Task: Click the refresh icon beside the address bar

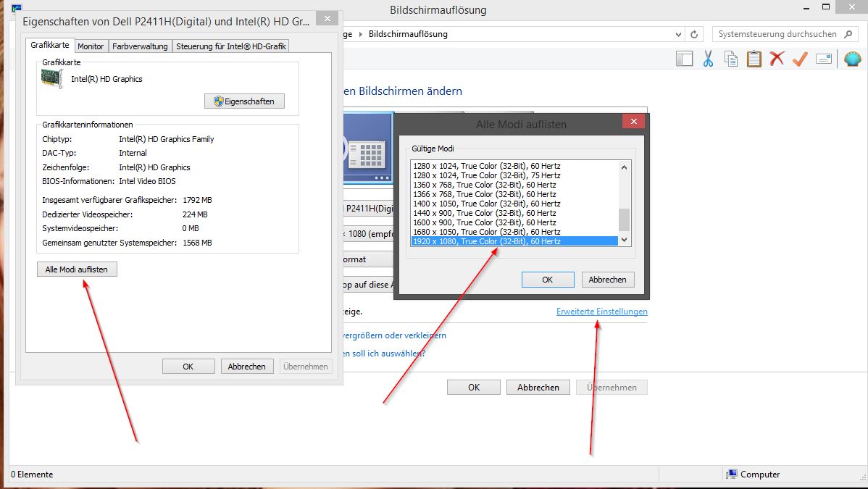Action: [694, 34]
